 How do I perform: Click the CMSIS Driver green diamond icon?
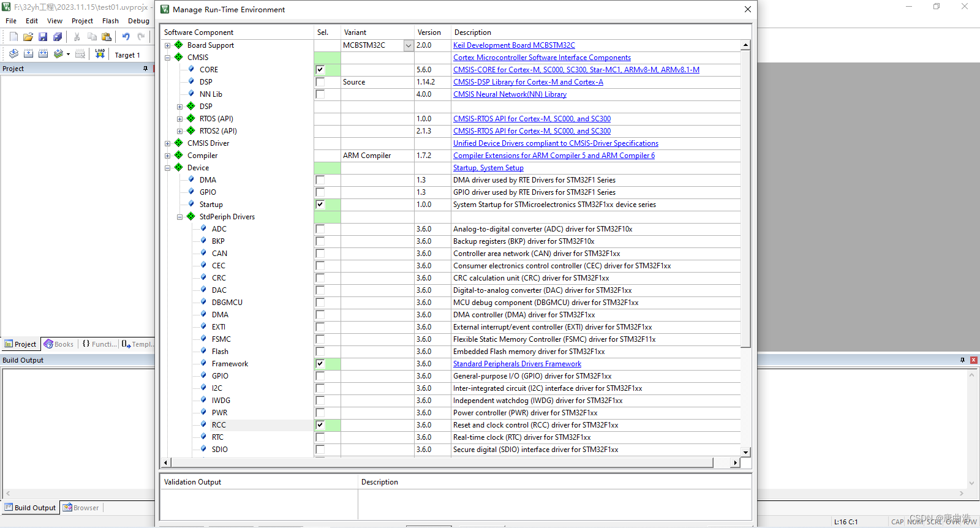179,143
